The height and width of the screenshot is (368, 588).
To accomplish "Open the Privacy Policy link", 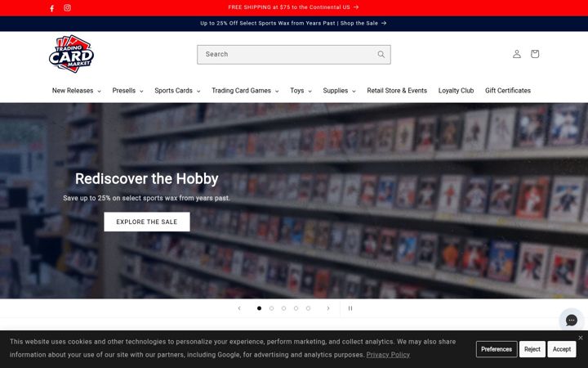I will (x=388, y=355).
